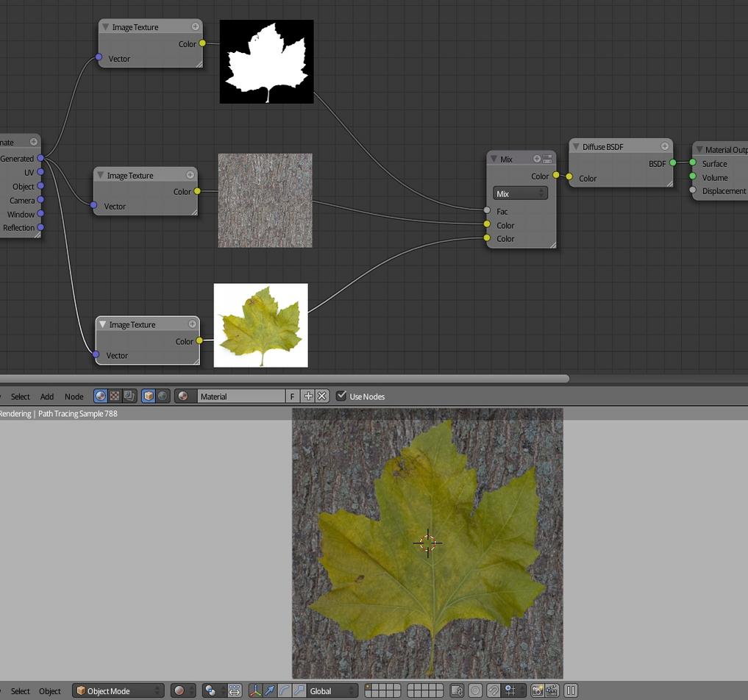Collapse the bark Image Texture node
The image size is (748, 700).
100,175
